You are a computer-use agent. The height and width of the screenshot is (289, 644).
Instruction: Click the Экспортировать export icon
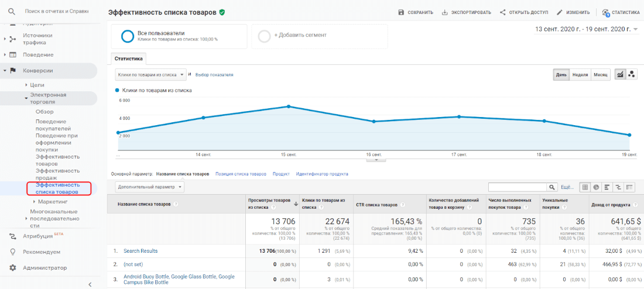click(444, 12)
